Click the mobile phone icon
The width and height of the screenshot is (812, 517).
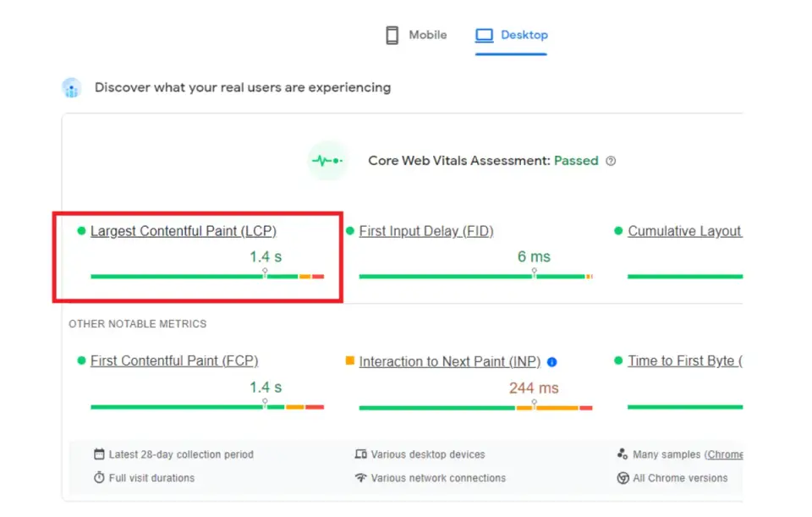click(392, 36)
